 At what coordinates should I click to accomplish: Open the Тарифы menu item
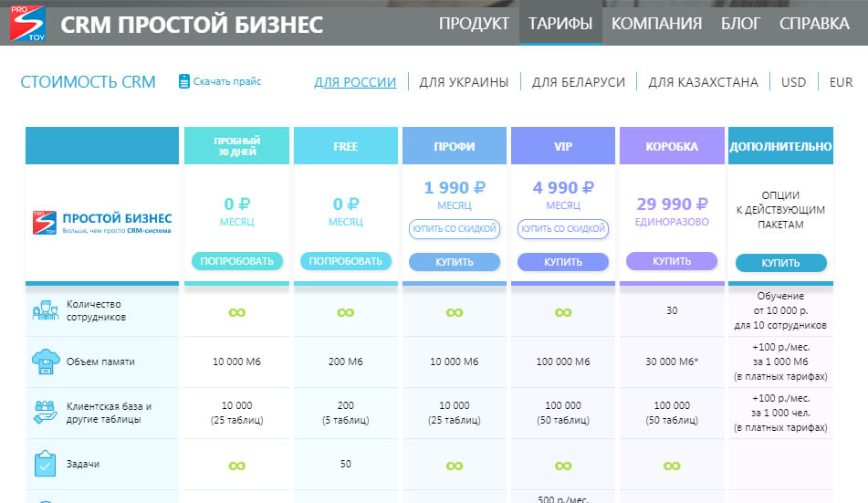tap(560, 23)
